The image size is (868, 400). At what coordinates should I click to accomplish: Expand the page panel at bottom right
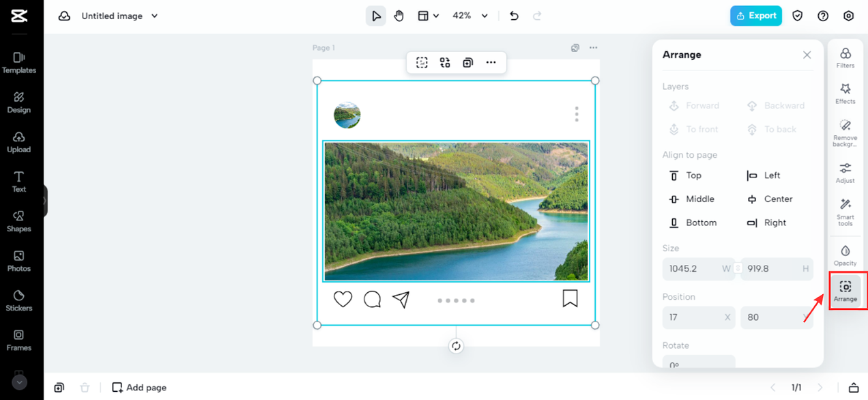[853, 388]
